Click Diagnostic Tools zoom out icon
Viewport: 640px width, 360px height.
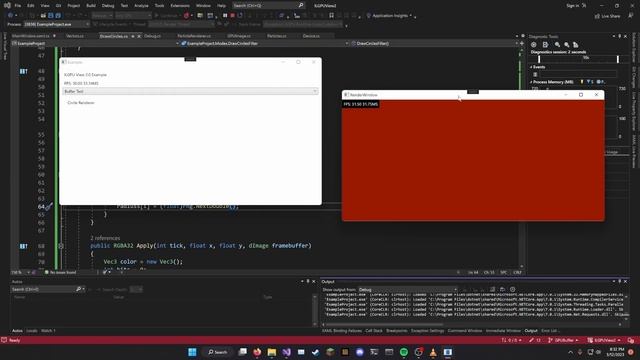[x=567, y=44]
